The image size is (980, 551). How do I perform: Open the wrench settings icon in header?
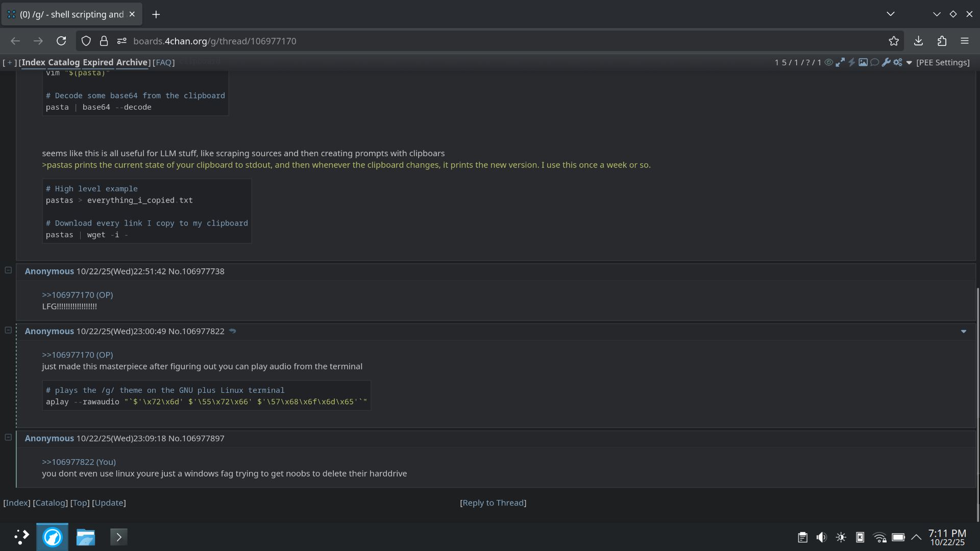(x=886, y=62)
